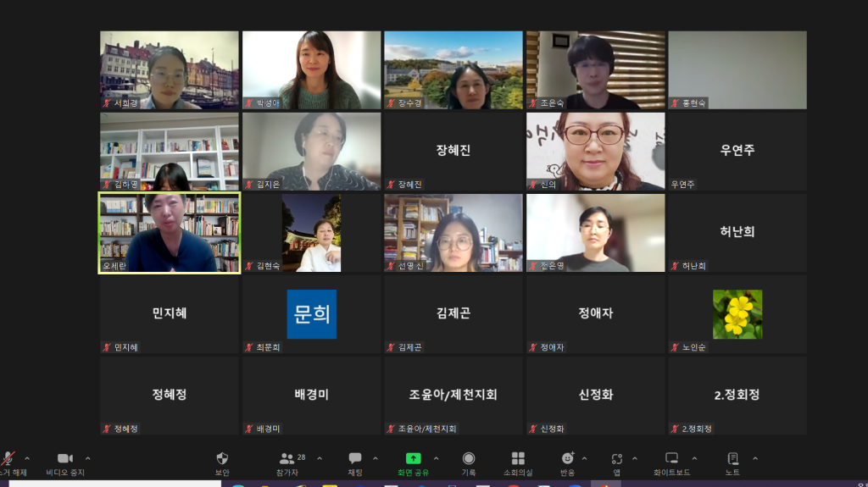The height and width of the screenshot is (487, 868).
Task: Expand the arrow next to 비디오 중지
Action: (x=88, y=458)
